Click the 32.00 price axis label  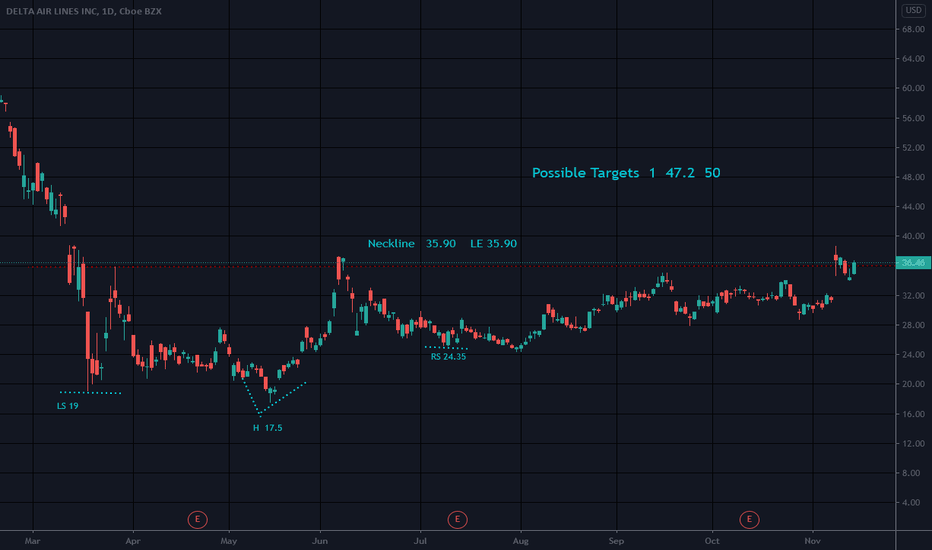(913, 296)
